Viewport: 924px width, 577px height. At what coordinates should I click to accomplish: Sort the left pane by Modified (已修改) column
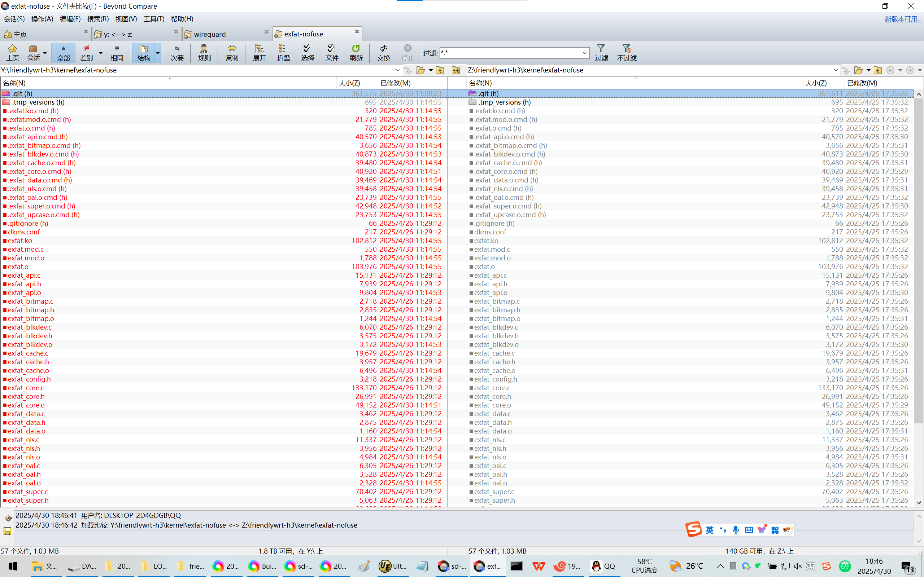click(x=396, y=83)
